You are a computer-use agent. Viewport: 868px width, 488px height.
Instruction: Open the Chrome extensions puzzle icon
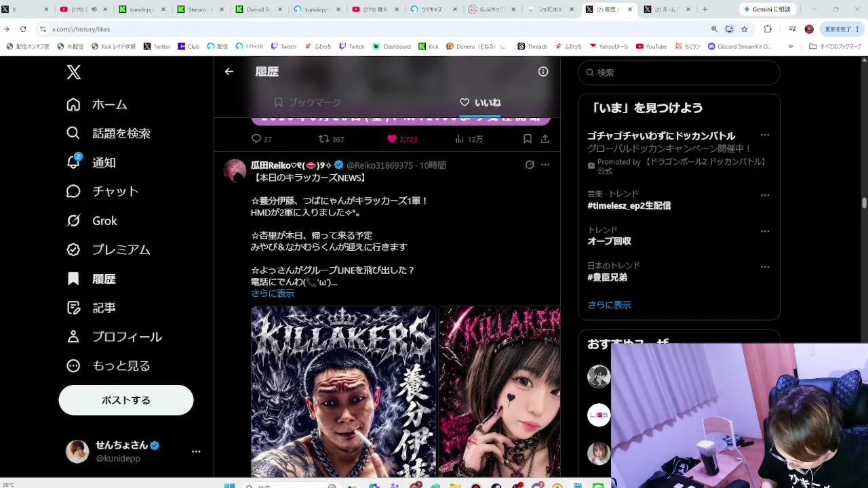[x=768, y=29]
